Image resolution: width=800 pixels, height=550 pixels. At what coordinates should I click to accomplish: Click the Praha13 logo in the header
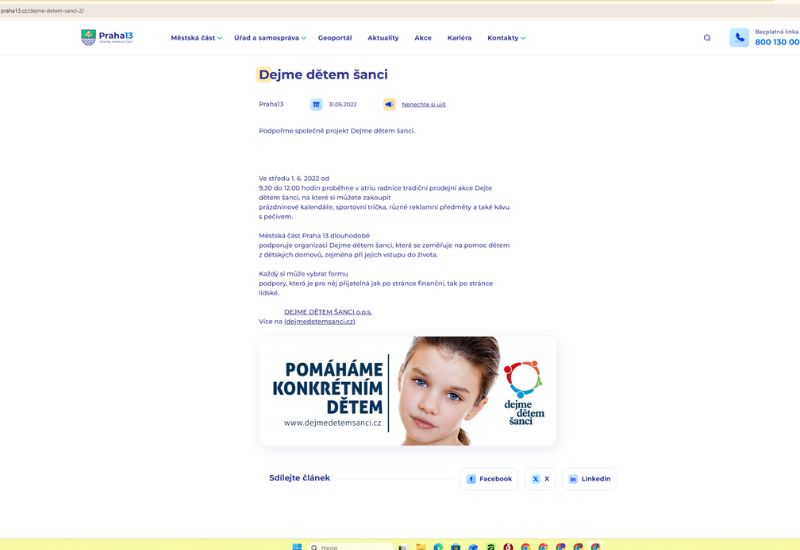click(x=107, y=37)
